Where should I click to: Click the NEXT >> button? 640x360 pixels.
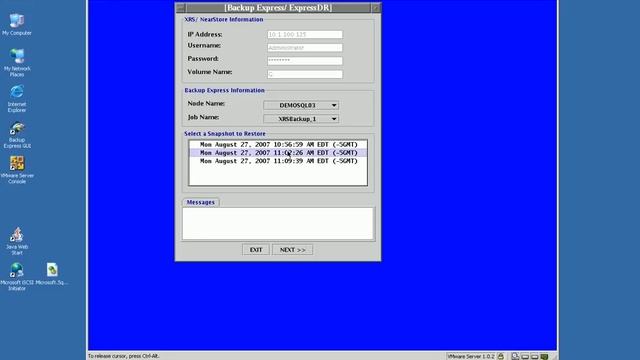293,250
